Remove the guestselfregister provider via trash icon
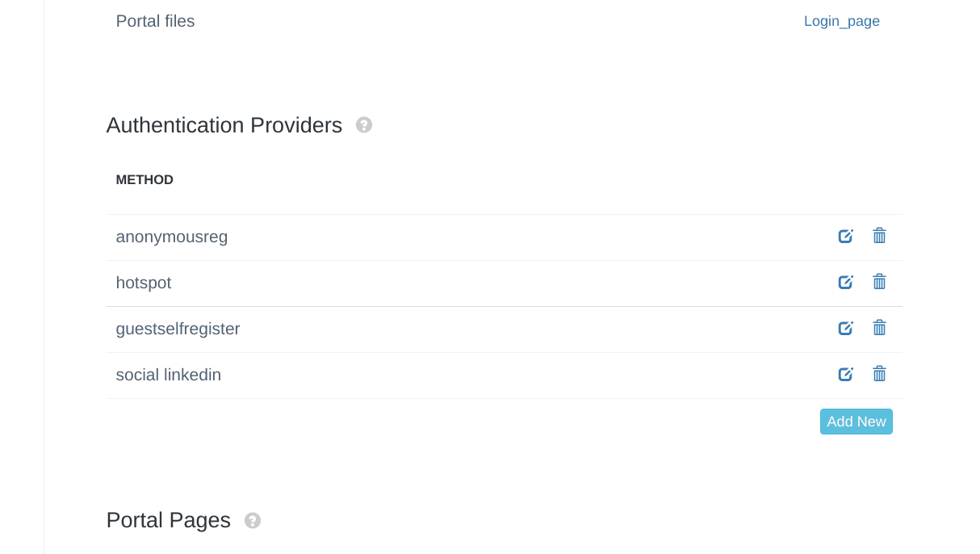Viewport: 980px width, 554px height. [879, 328]
